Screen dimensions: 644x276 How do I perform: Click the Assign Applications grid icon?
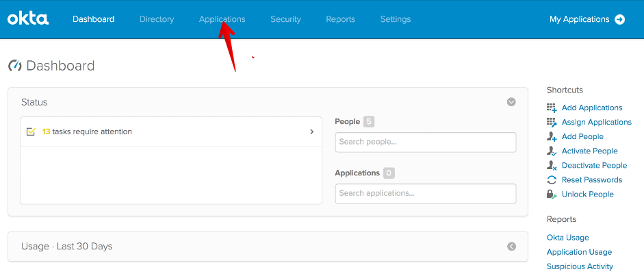(552, 123)
